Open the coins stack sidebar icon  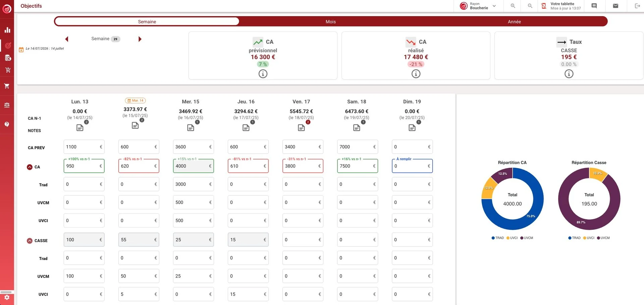tap(8, 58)
